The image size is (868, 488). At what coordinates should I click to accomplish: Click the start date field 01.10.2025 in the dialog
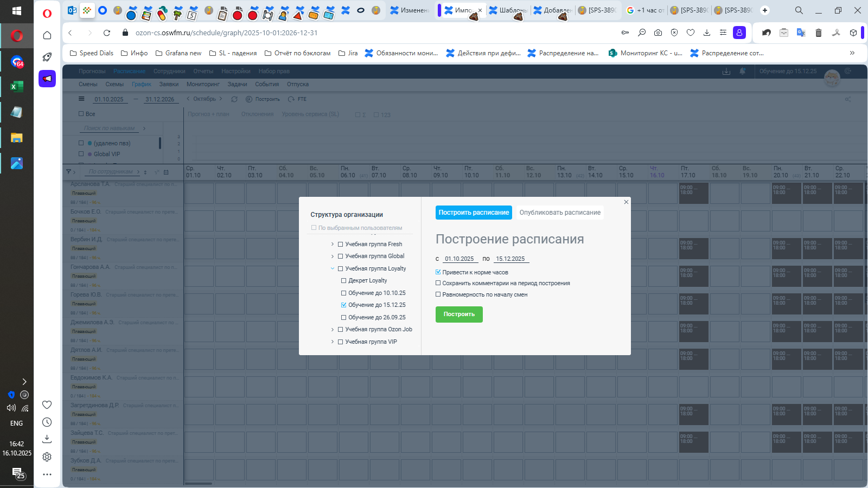(x=459, y=259)
